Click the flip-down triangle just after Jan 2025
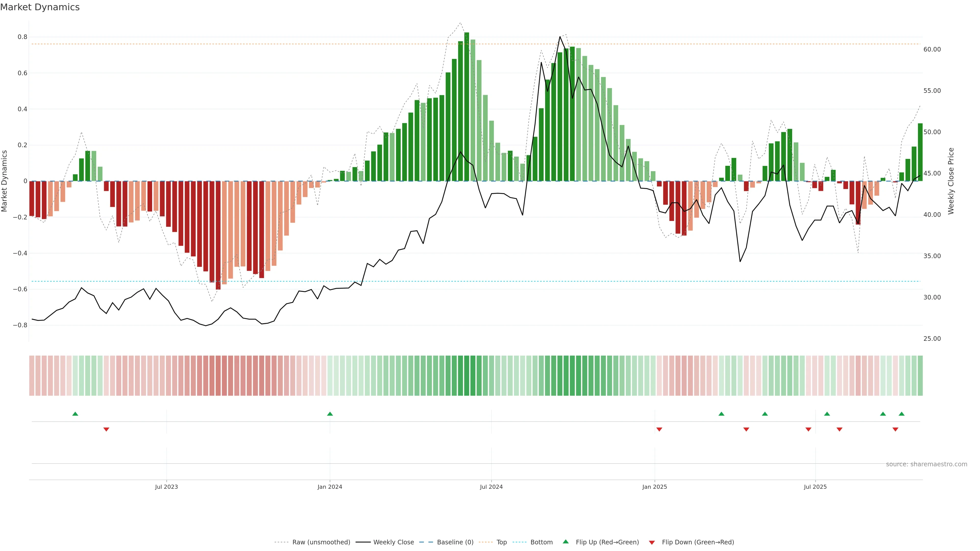 pyautogui.click(x=659, y=429)
